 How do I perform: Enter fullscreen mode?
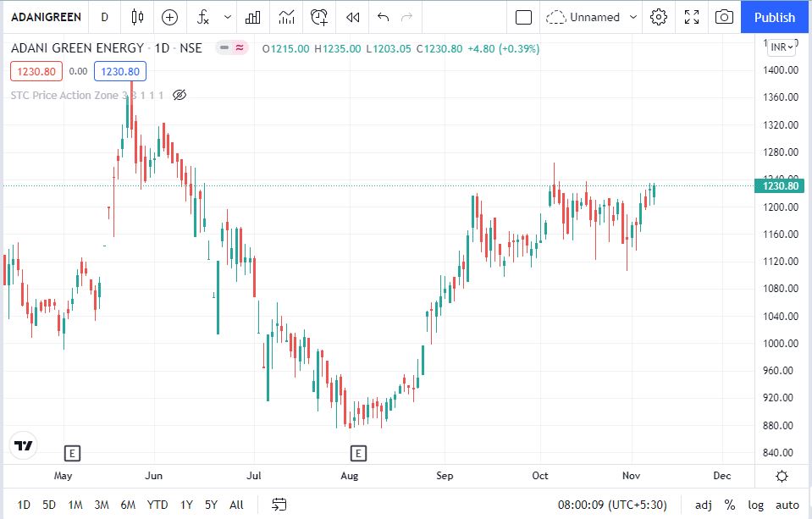point(692,17)
